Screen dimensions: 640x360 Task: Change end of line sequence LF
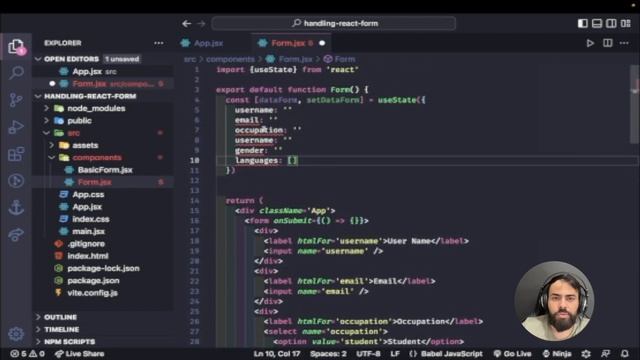pos(395,354)
